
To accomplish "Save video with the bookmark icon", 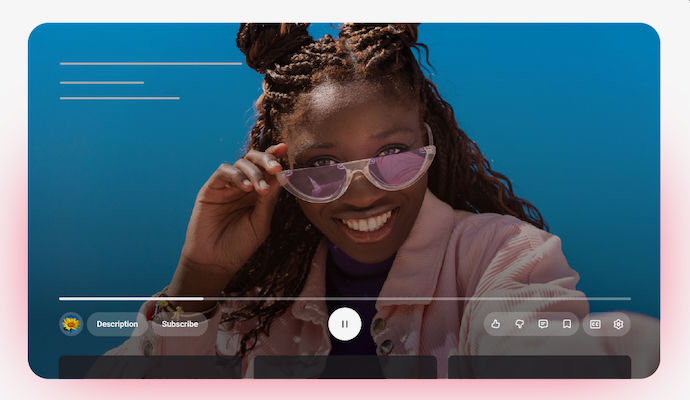I will point(566,324).
